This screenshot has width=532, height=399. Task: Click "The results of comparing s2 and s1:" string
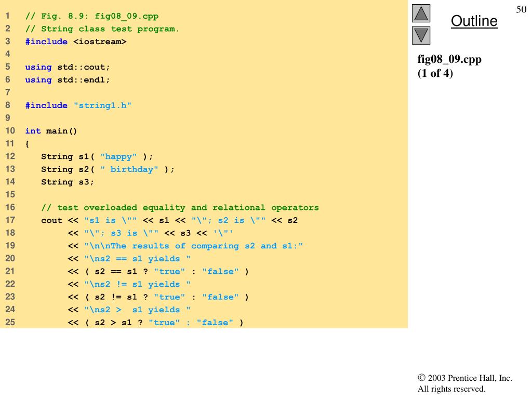pos(193,246)
